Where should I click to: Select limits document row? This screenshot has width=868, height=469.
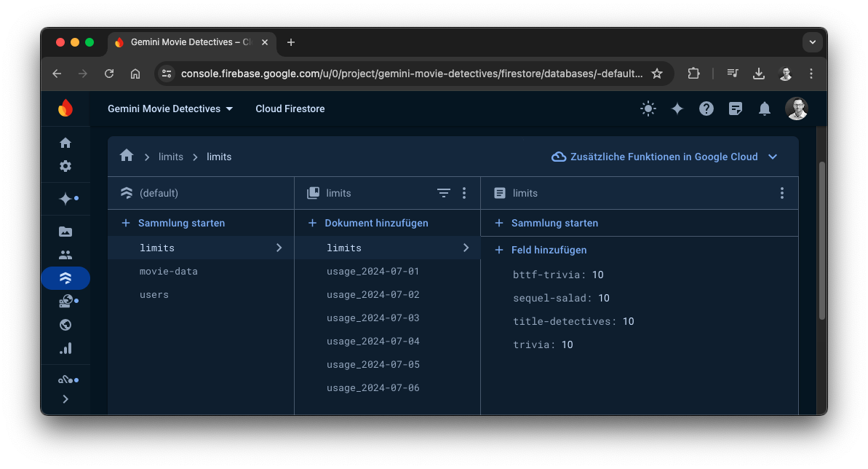pos(388,248)
